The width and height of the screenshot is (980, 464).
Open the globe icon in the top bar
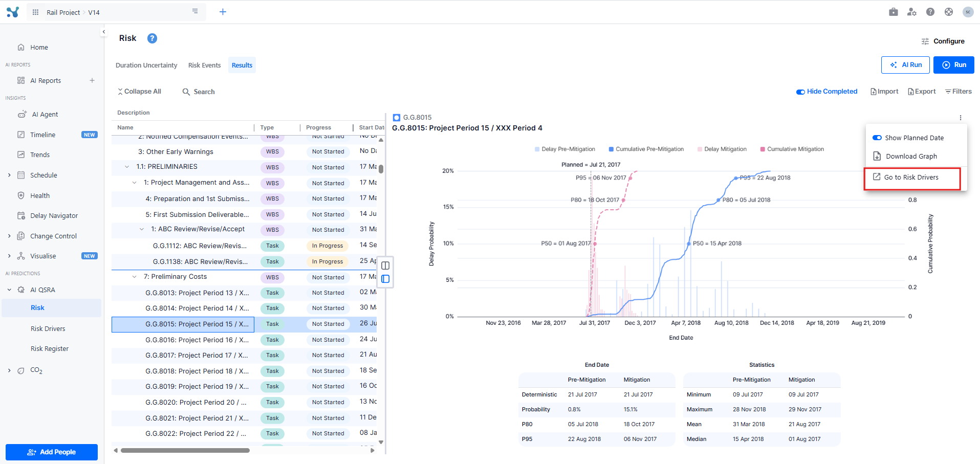click(949, 12)
